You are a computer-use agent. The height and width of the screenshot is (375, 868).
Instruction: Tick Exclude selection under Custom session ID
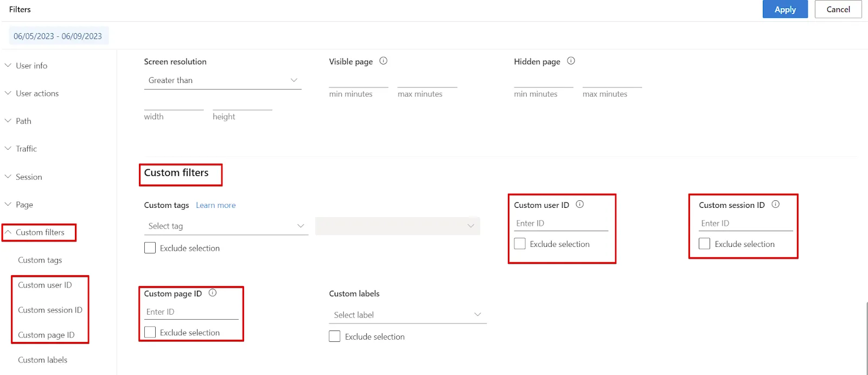pos(704,244)
